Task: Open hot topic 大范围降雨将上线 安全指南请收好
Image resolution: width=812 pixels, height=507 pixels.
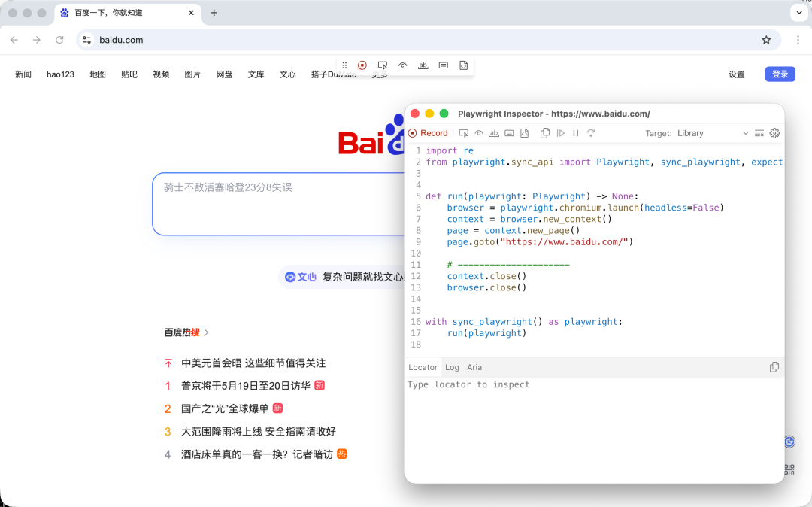Action: [x=259, y=431]
